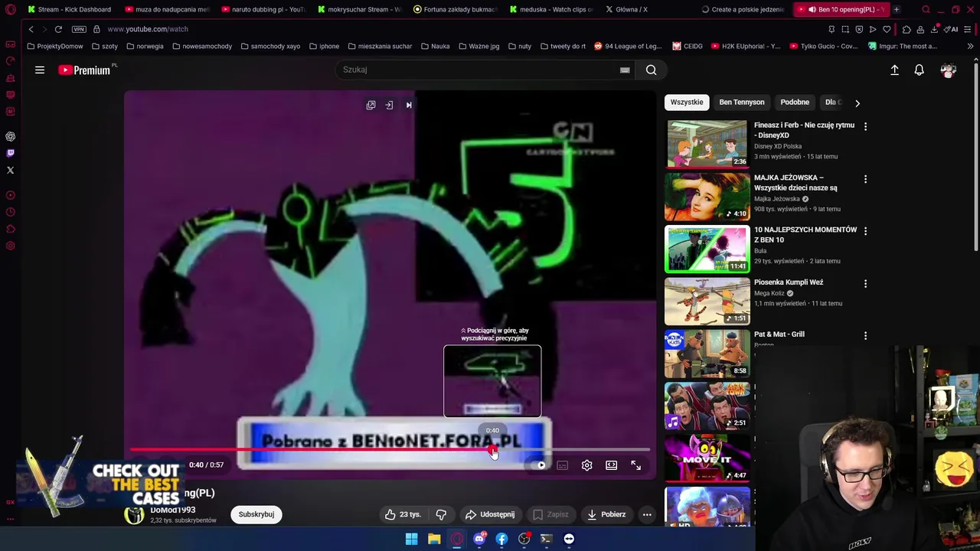The height and width of the screenshot is (551, 980).
Task: Open the YouTube hamburger guide menu
Action: point(40,70)
